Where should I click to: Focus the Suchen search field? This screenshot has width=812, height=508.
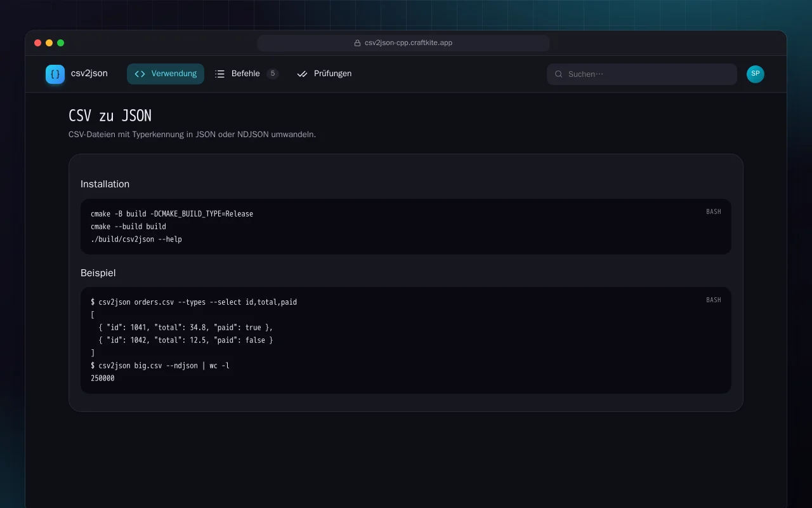[x=642, y=74]
